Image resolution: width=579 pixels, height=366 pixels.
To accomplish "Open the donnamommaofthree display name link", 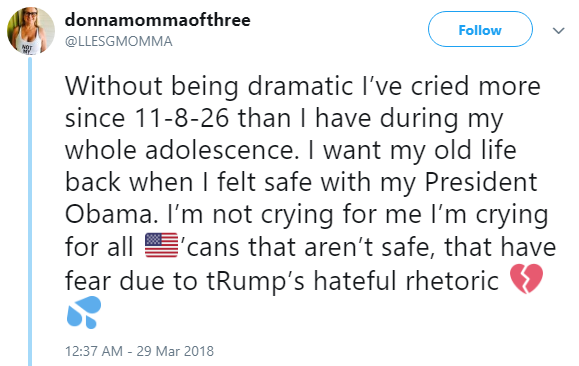I will pyautogui.click(x=158, y=20).
